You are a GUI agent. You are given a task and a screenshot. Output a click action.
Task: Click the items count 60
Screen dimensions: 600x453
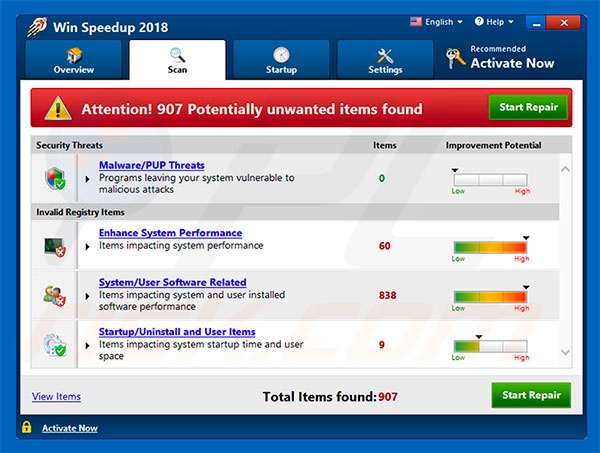tap(385, 246)
